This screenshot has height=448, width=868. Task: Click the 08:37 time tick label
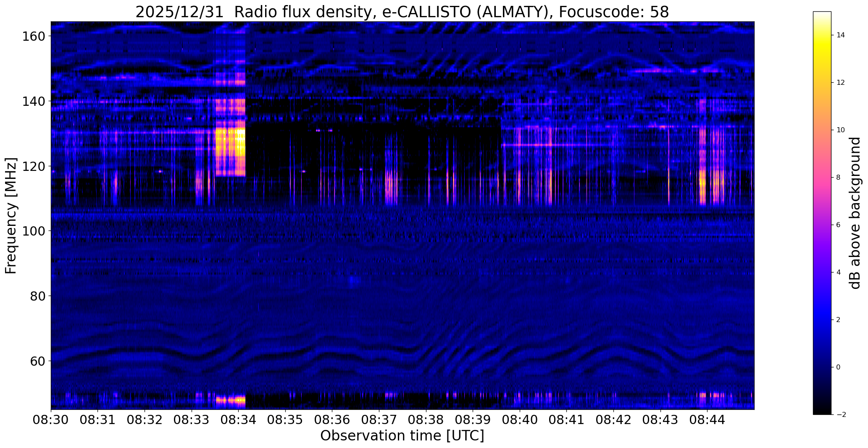coord(379,420)
